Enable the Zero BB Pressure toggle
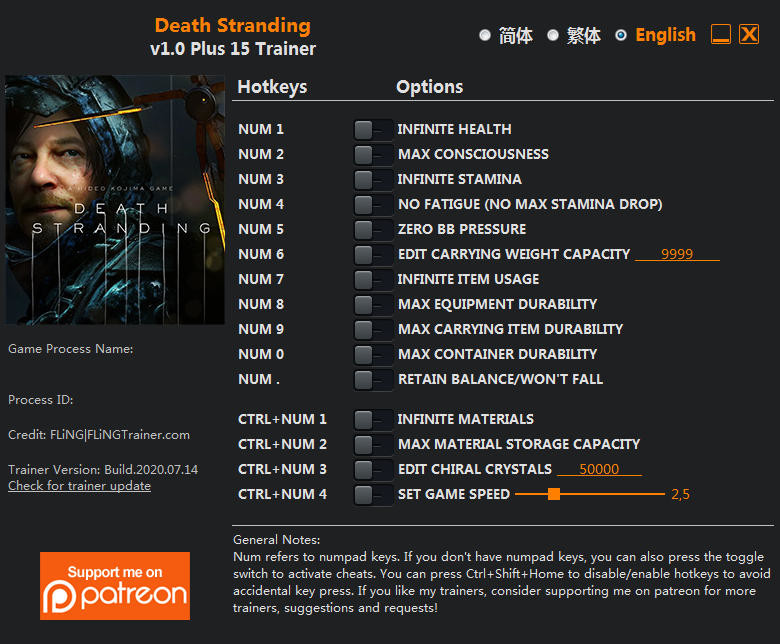This screenshot has height=644, width=780. coord(373,230)
